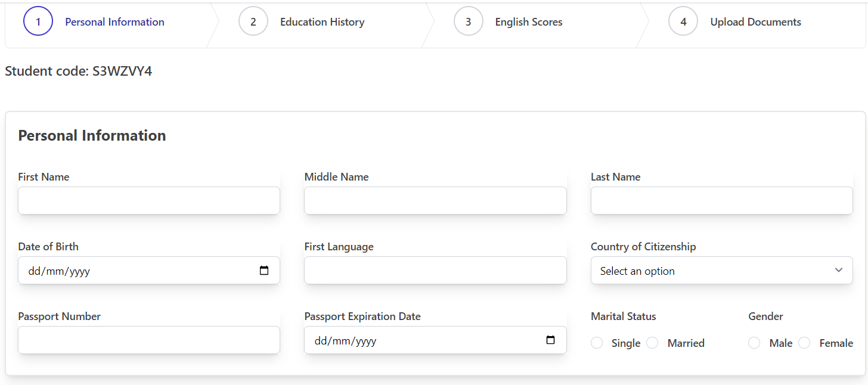Open the Upload Documents step
Image resolution: width=868 pixels, height=385 pixels.
pyautogui.click(x=755, y=22)
